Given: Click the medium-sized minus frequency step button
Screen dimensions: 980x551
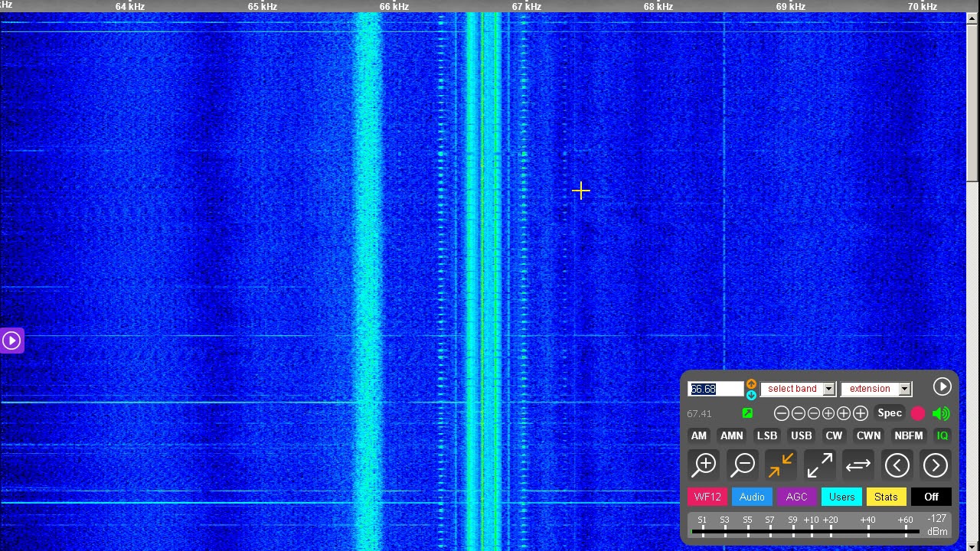Looking at the screenshot, I should click(x=798, y=413).
